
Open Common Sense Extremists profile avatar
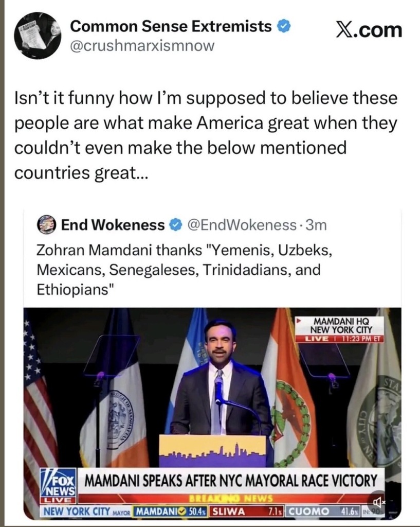coord(38,36)
